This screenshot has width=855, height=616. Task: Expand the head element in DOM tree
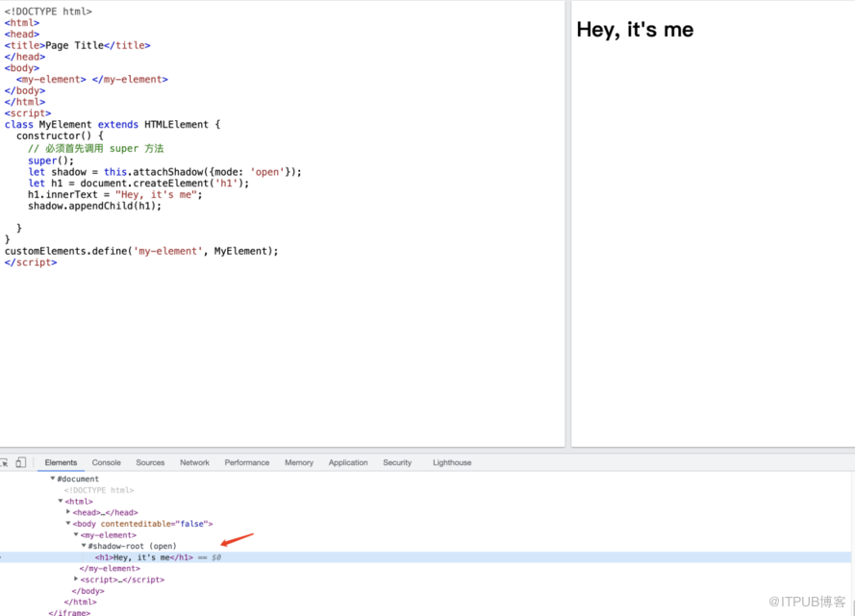click(68, 512)
